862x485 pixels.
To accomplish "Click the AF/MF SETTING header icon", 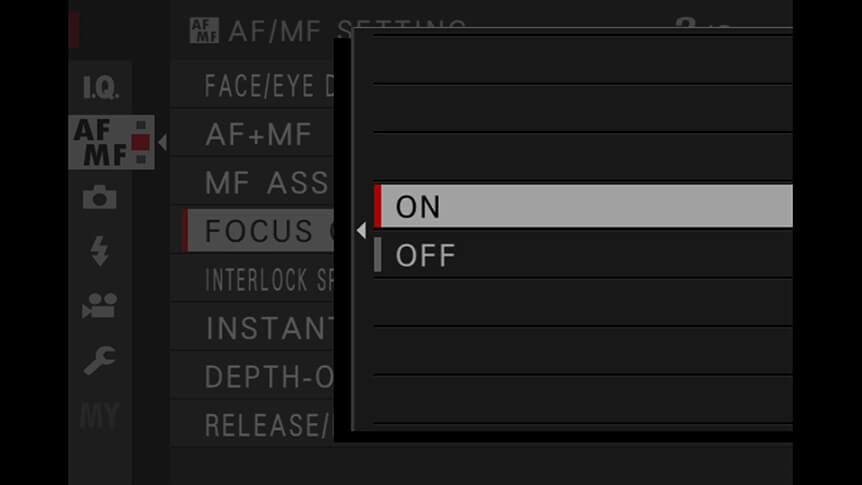I will tap(204, 30).
